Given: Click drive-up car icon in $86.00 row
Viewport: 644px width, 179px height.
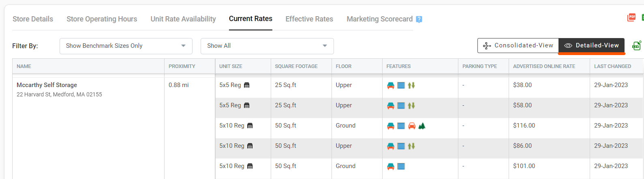Looking at the screenshot, I should pyautogui.click(x=391, y=146).
